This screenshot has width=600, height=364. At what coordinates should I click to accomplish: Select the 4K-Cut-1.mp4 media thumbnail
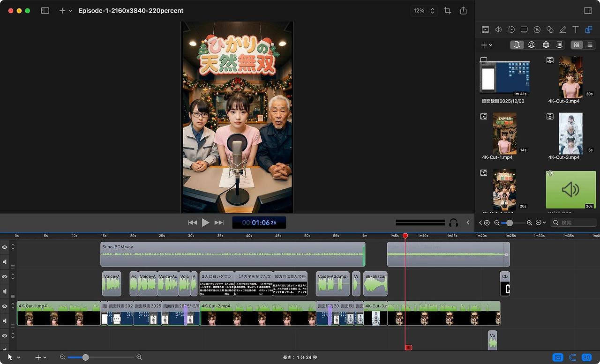click(x=504, y=134)
